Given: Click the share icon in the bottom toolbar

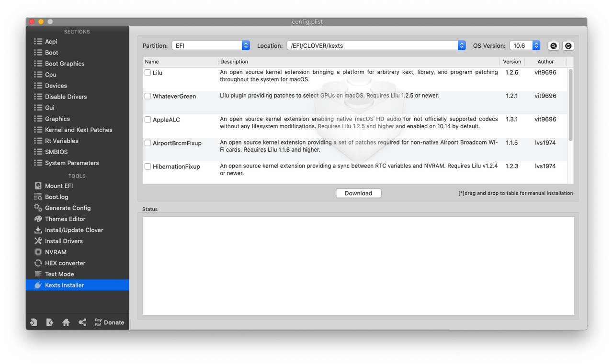Looking at the screenshot, I should [82, 322].
